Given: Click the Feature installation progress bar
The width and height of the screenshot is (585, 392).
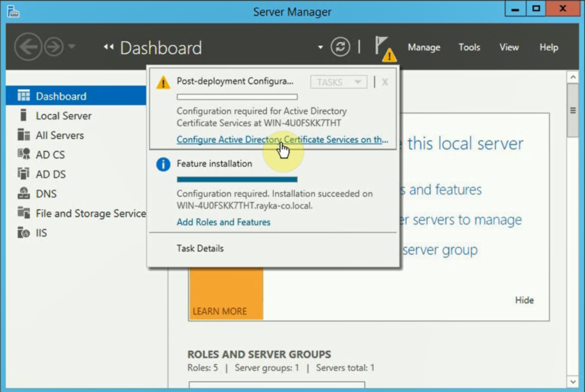Looking at the screenshot, I should [x=237, y=179].
